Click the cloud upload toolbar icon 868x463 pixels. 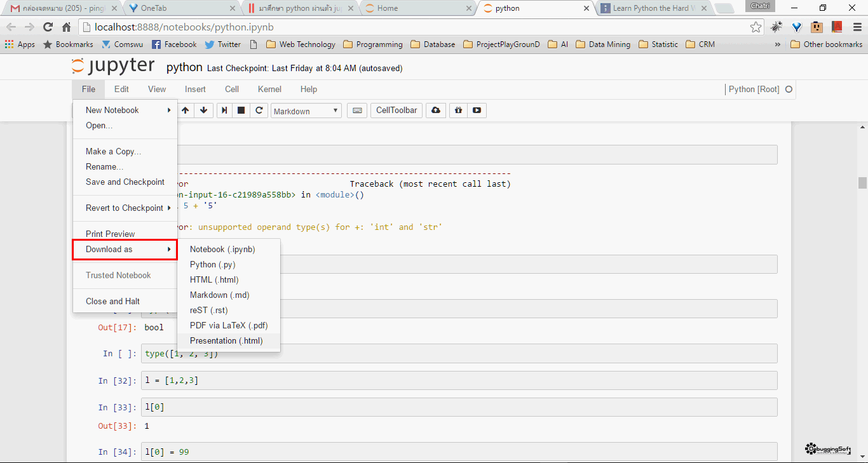(435, 111)
